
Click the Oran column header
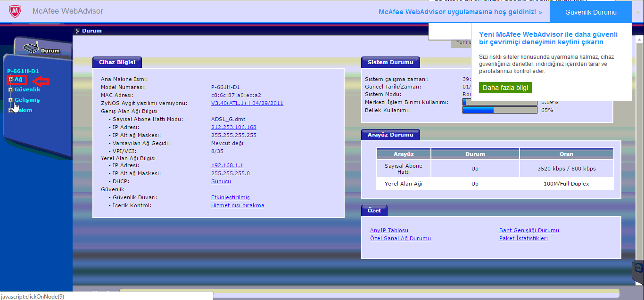click(567, 154)
